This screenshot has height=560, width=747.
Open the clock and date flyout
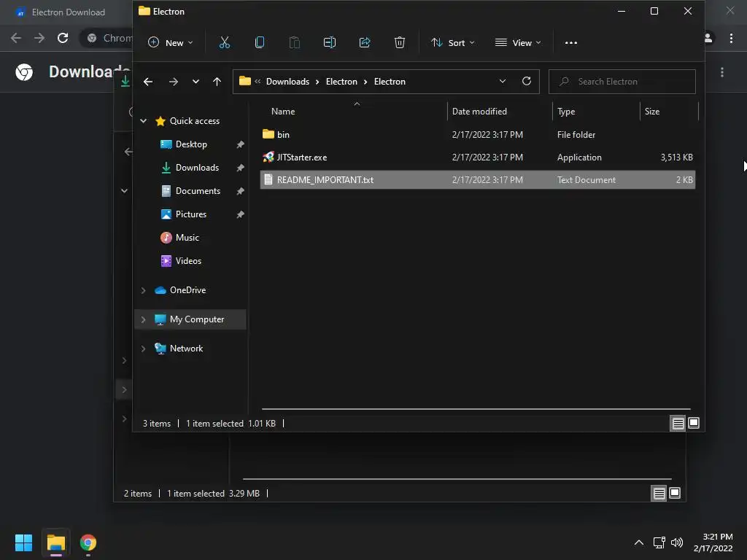(x=713, y=542)
